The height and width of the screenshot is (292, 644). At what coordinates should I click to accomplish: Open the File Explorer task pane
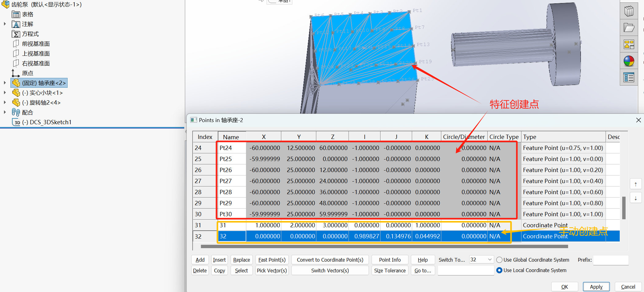629,27
